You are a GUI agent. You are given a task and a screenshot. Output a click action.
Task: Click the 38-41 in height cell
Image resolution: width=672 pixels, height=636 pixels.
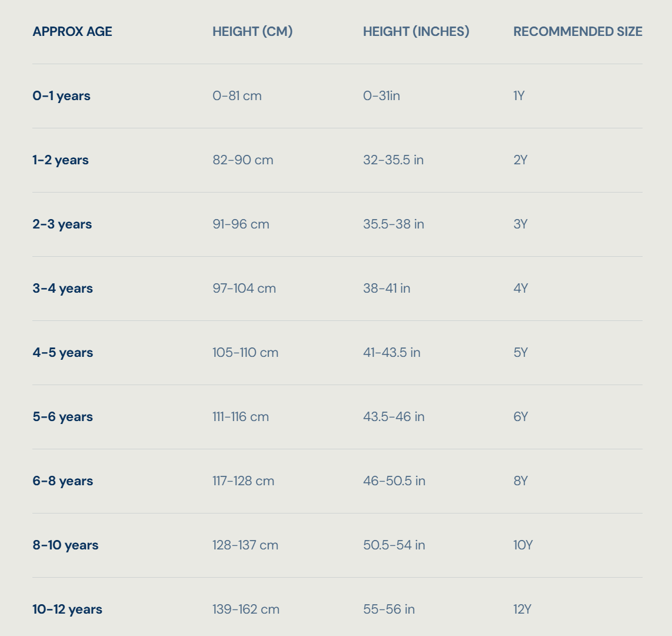tap(387, 288)
